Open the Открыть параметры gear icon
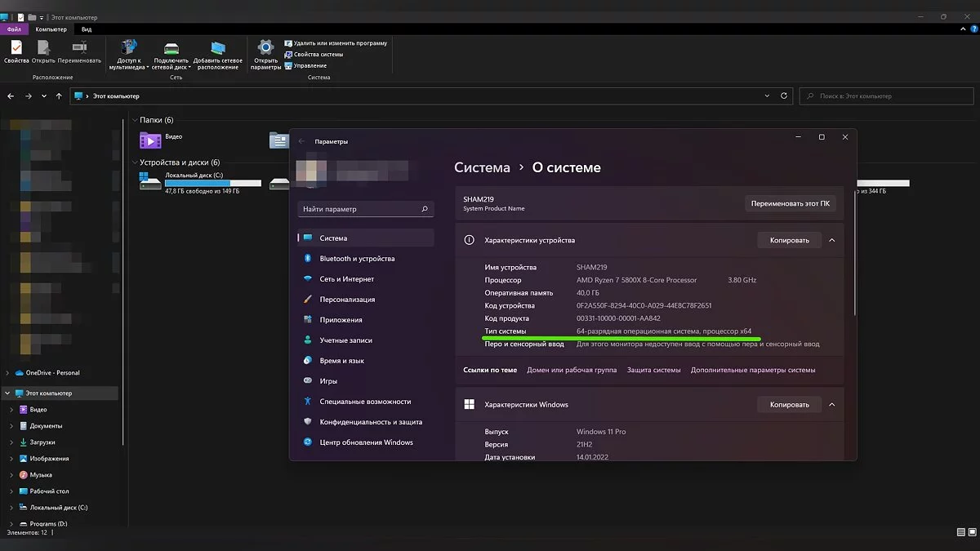The height and width of the screenshot is (551, 980). pyautogui.click(x=265, y=51)
